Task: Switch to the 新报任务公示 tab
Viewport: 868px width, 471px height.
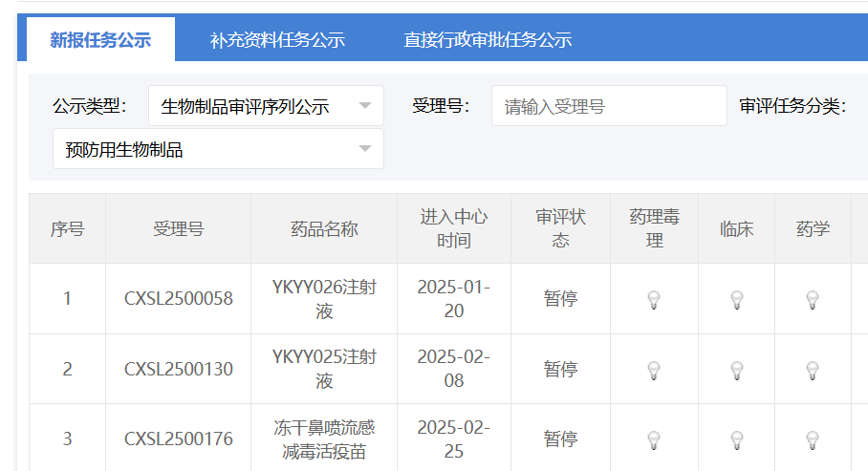Action: (x=100, y=39)
